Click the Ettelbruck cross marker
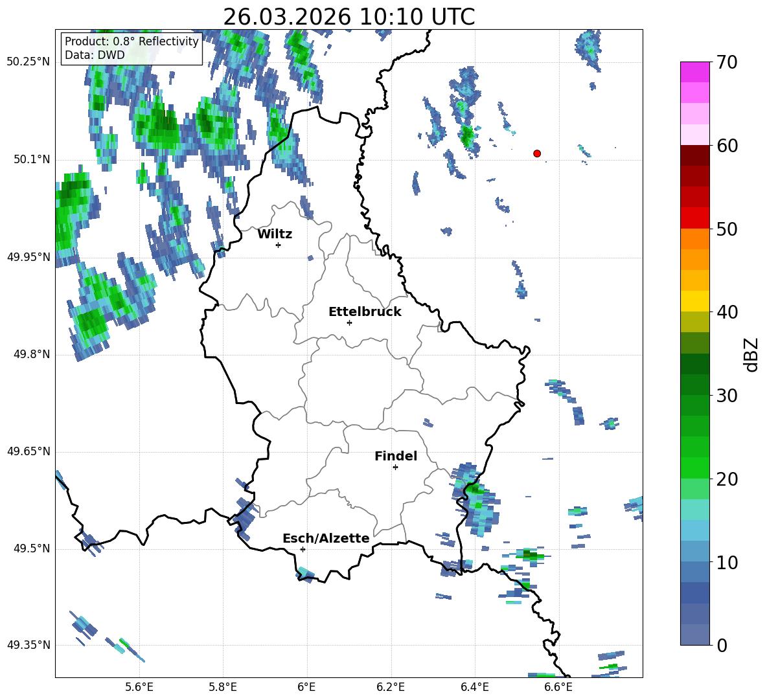 (349, 322)
